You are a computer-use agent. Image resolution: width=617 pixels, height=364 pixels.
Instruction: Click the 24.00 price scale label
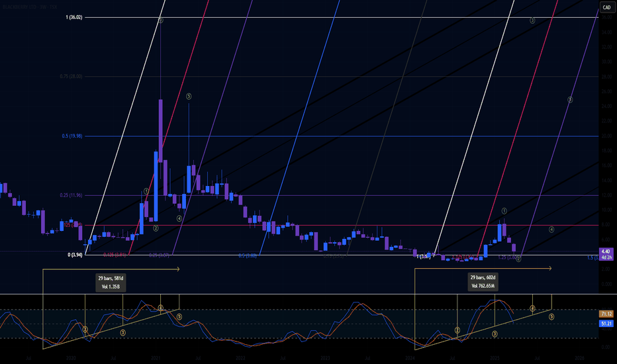click(606, 107)
